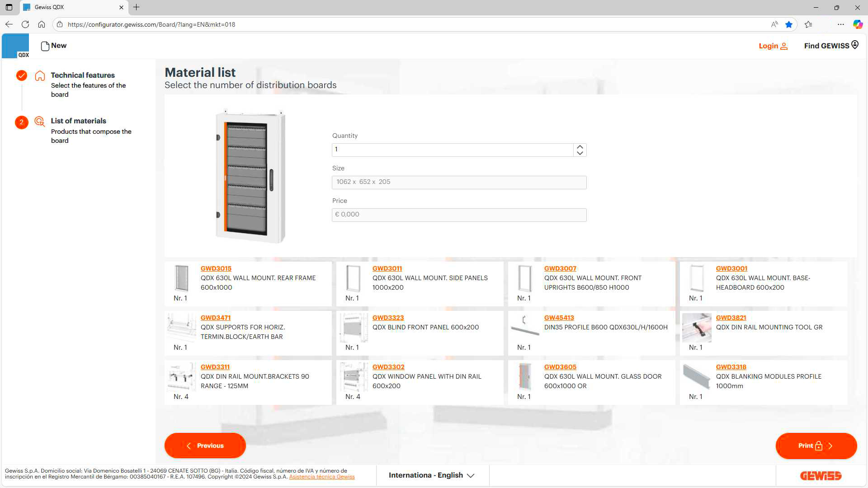Switch to the Gewiss QDX browser tab
The height and width of the screenshot is (488, 868).
(72, 7)
